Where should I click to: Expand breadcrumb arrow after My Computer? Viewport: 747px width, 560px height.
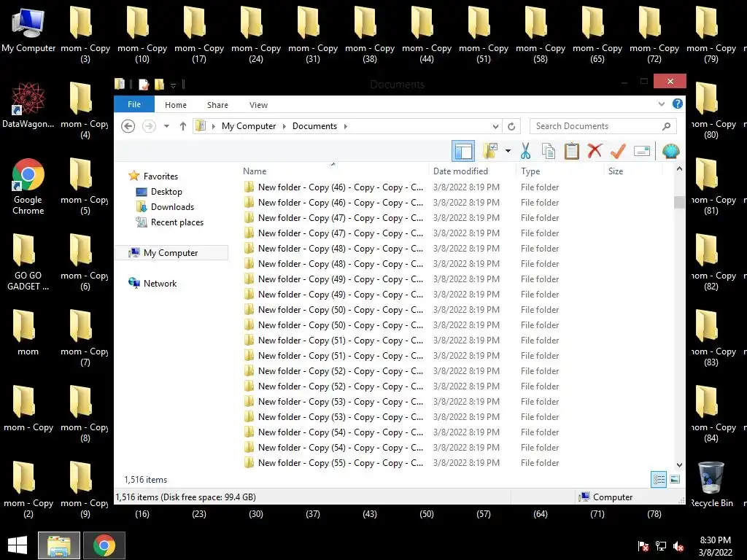[285, 126]
